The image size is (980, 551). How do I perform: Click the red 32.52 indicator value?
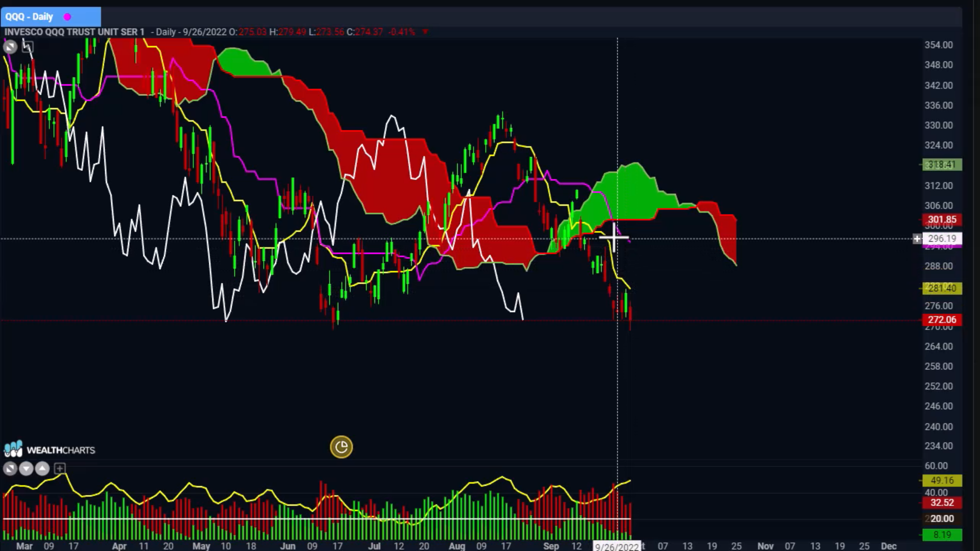[942, 503]
